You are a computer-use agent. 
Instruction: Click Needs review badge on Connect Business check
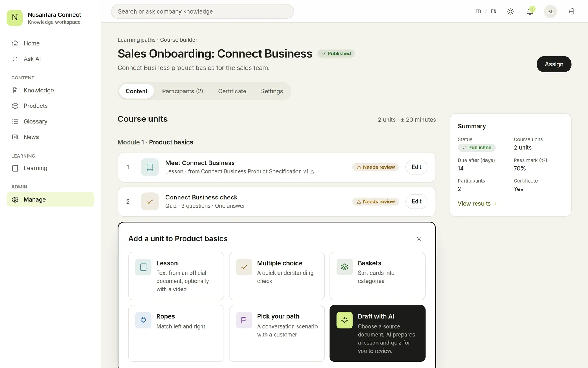[x=376, y=201]
